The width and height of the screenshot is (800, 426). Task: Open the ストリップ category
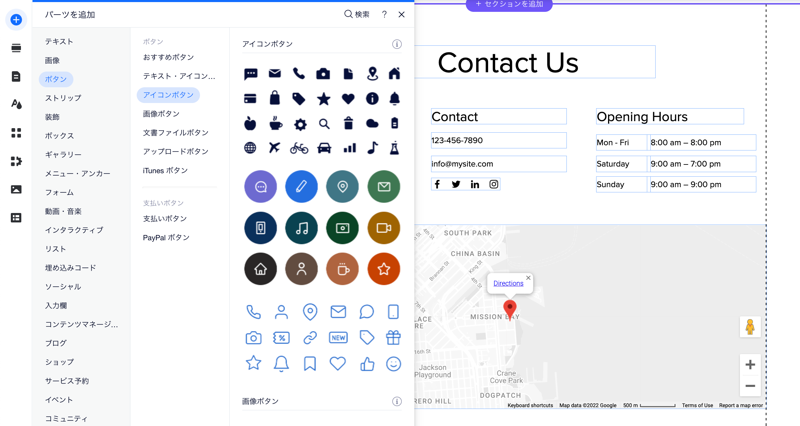click(x=63, y=98)
